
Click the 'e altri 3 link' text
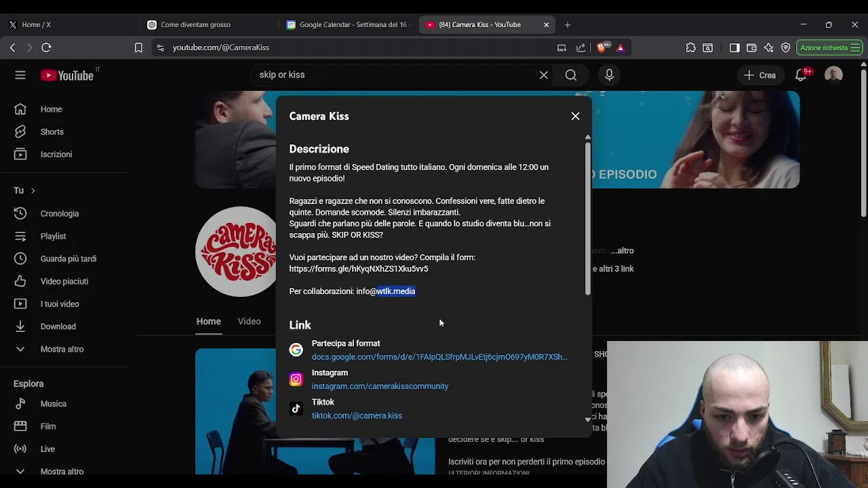tap(613, 269)
